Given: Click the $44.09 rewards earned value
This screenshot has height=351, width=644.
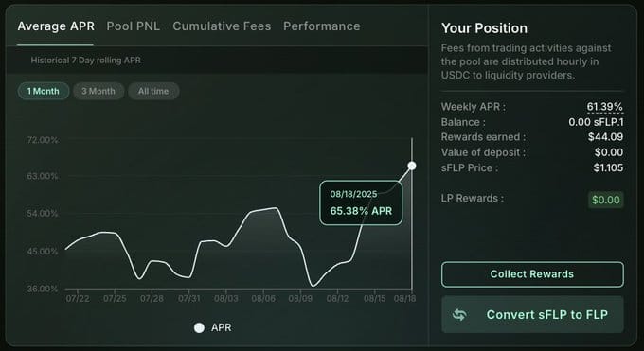Looking at the screenshot, I should click(605, 136).
